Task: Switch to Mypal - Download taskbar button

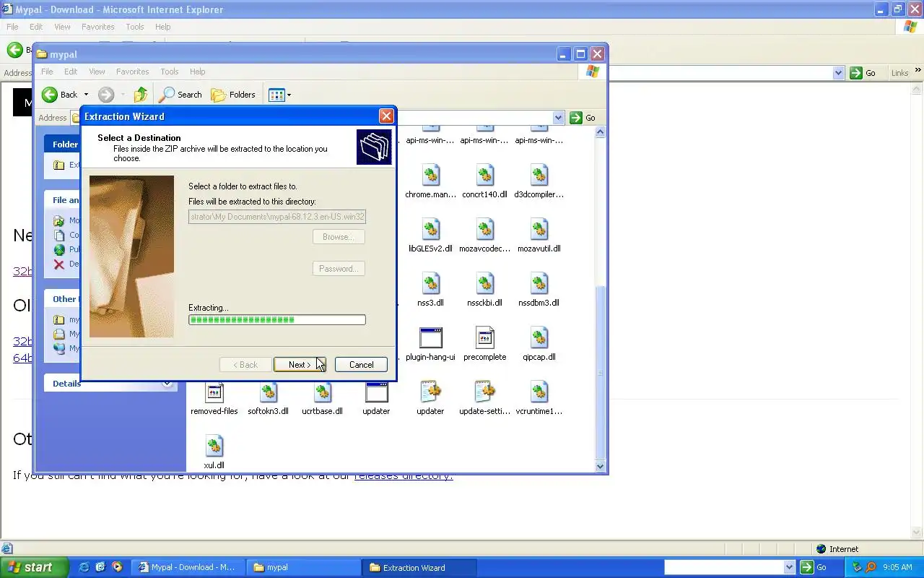Action: (188, 567)
